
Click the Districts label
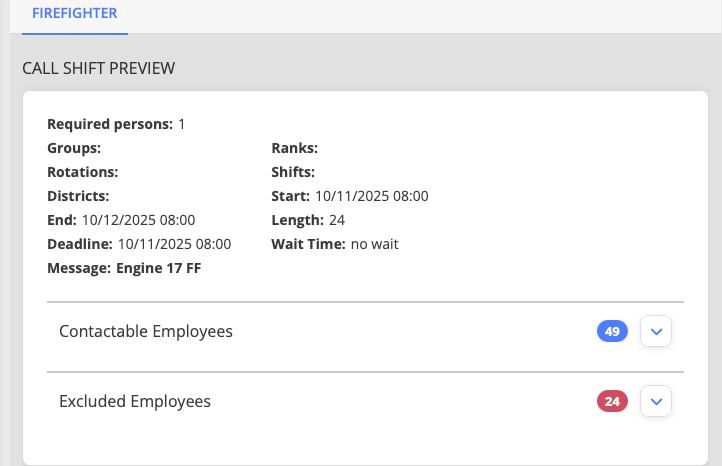coord(78,196)
